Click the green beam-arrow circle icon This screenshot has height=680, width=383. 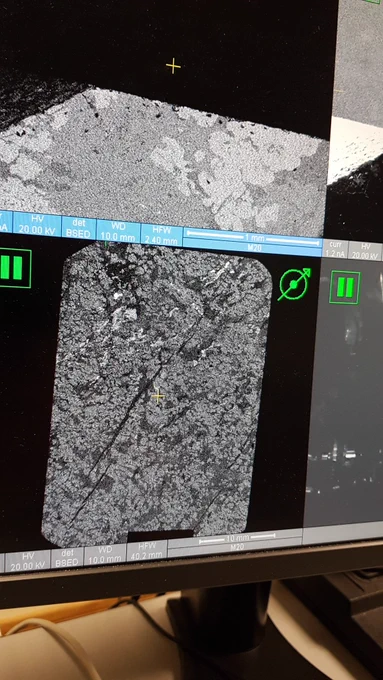(x=294, y=284)
